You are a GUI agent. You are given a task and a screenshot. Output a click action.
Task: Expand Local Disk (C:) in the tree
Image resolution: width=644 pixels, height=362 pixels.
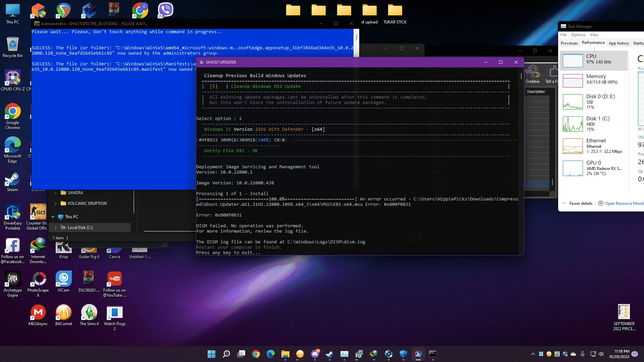click(56, 228)
